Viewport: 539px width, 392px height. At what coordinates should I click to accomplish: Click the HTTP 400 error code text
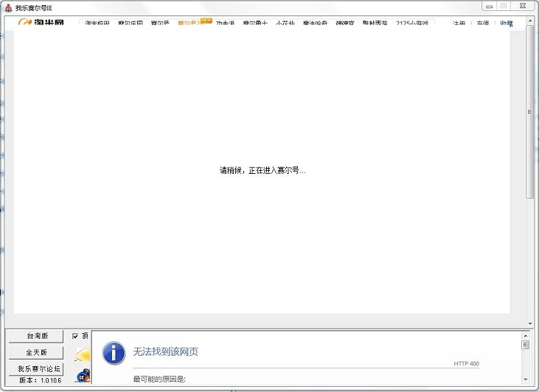pyautogui.click(x=466, y=363)
